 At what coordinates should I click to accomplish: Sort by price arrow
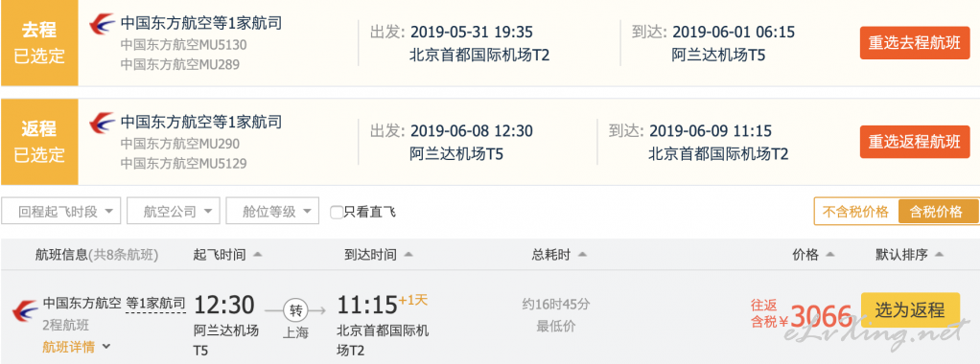830,255
